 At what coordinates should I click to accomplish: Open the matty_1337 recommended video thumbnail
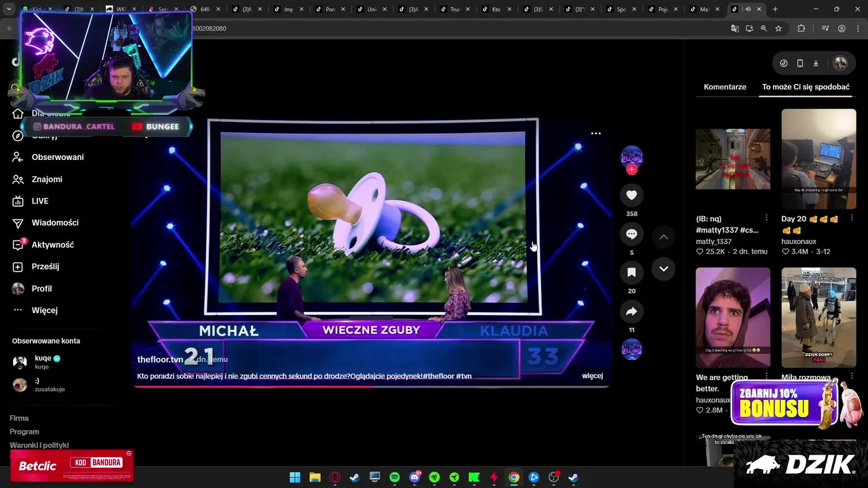pyautogui.click(x=733, y=159)
